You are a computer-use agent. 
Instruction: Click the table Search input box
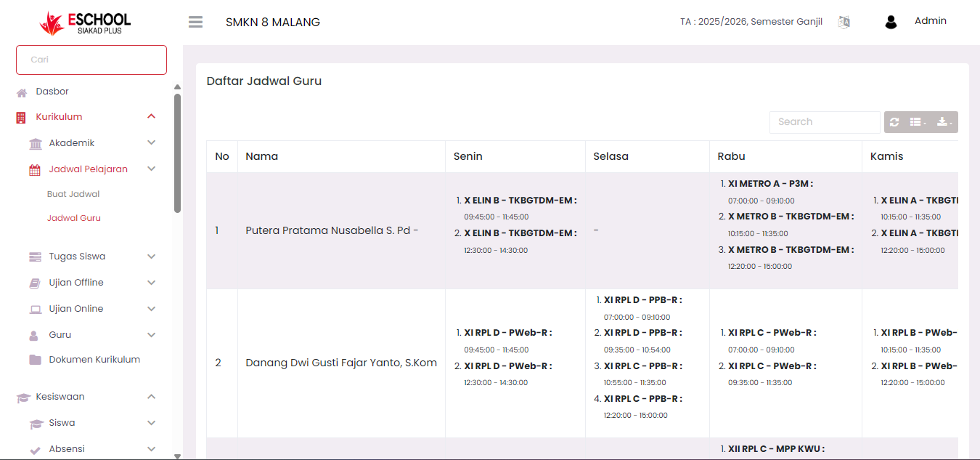click(824, 122)
